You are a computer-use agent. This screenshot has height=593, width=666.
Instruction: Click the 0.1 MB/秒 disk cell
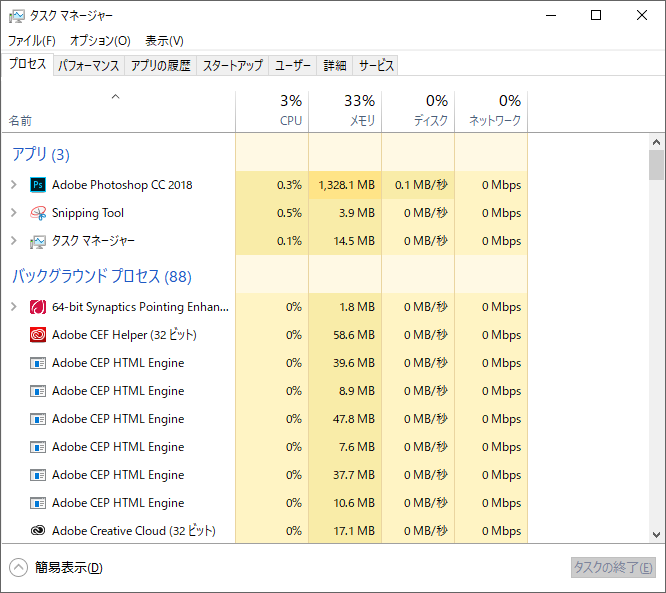tap(418, 185)
